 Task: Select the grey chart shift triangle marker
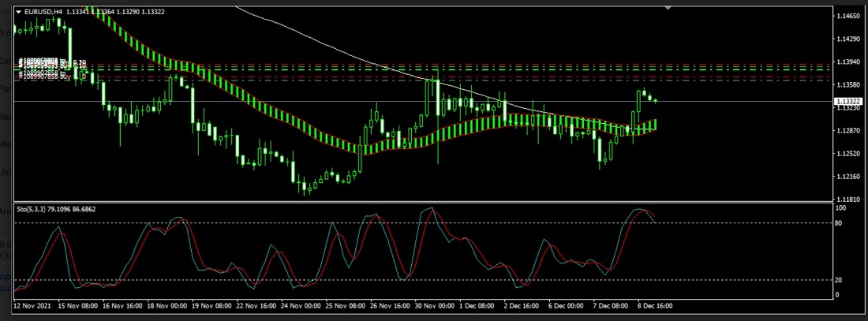point(669,8)
